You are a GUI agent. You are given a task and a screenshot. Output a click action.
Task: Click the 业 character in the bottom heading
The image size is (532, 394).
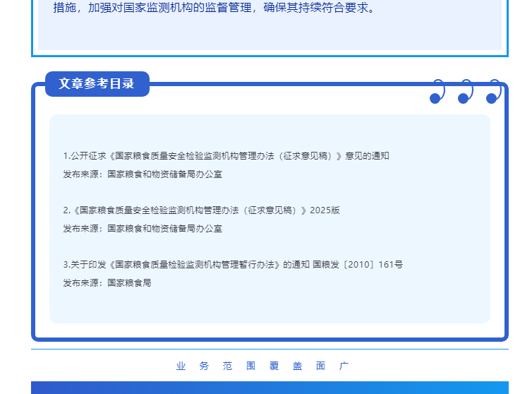181,366
